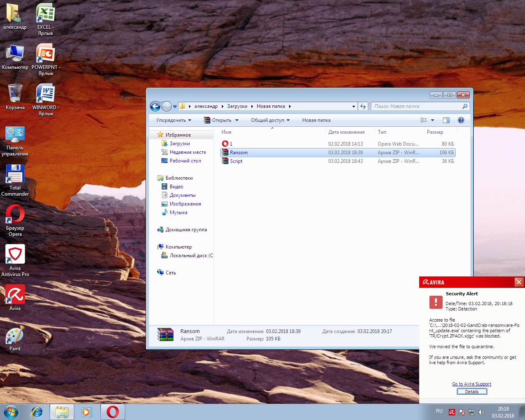
Task: Launch Paint from the desktop icon
Action: tap(15, 336)
